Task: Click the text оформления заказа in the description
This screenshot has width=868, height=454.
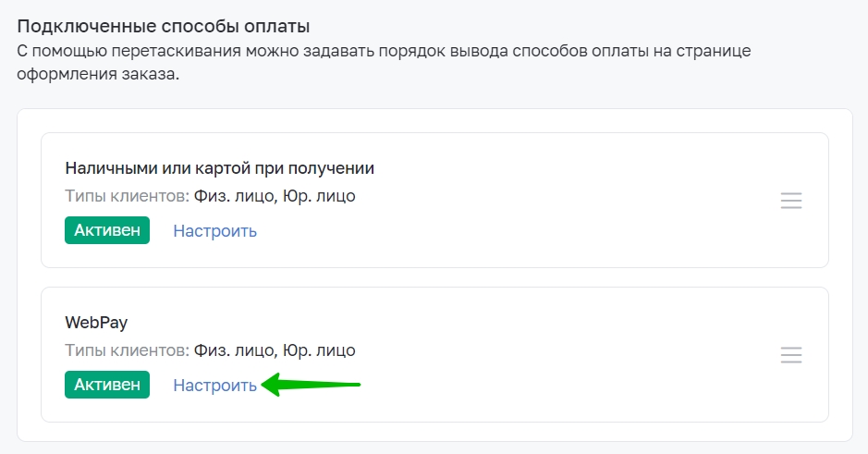Action: (98, 74)
